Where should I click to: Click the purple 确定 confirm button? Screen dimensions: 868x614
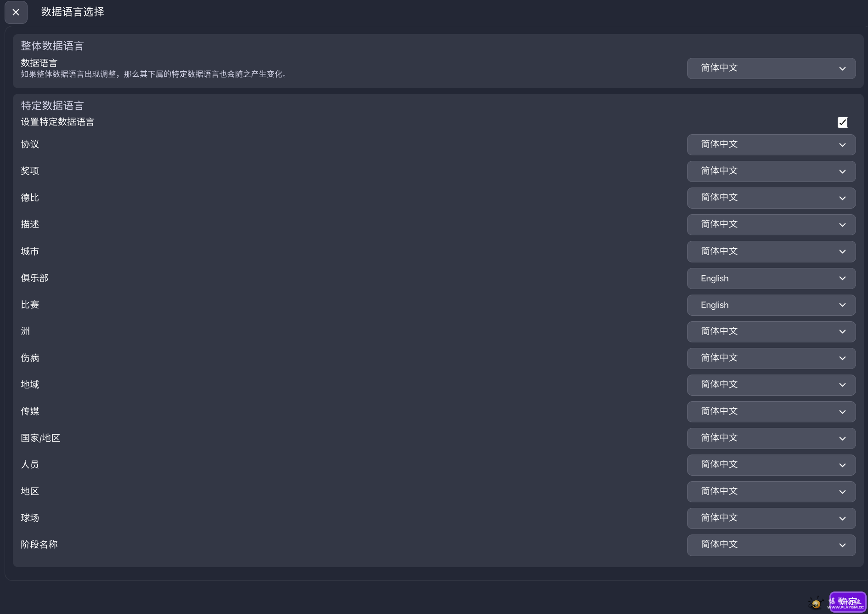pos(847,602)
